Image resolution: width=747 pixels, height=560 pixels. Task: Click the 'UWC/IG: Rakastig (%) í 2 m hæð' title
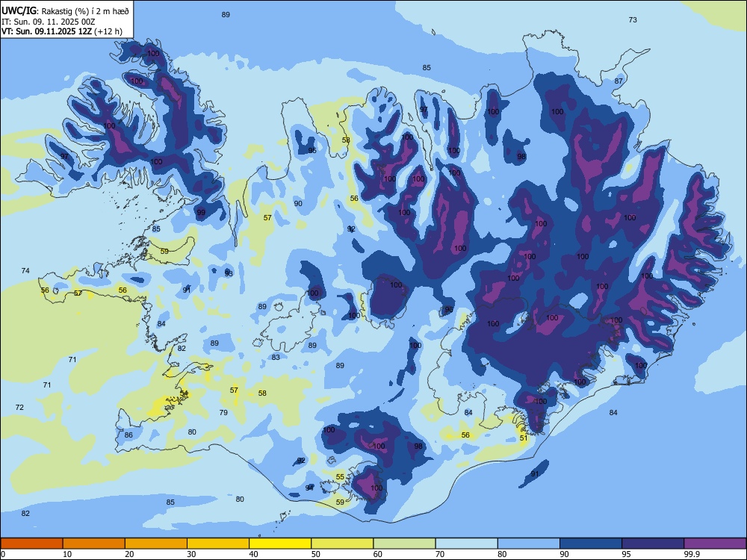tap(65, 10)
